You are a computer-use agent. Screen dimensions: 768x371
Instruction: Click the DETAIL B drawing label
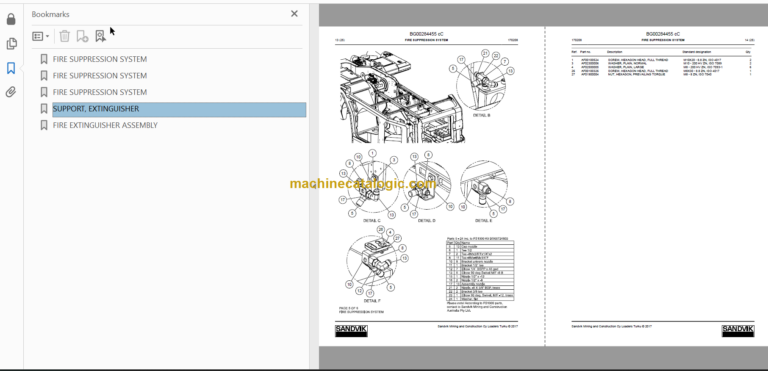point(481,116)
